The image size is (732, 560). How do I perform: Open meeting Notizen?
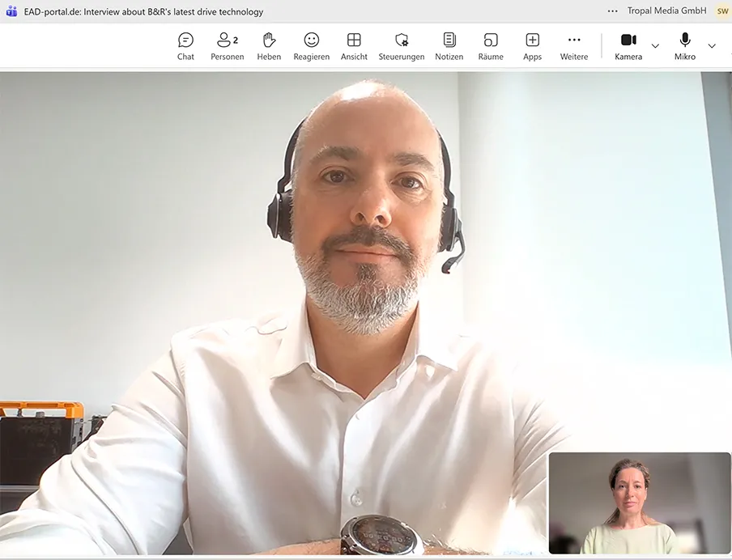pyautogui.click(x=449, y=45)
